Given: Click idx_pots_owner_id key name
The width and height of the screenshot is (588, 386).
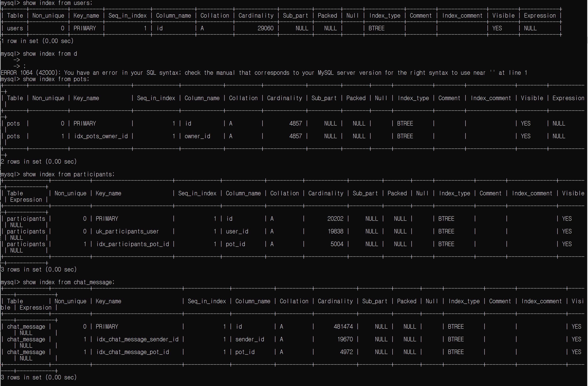Looking at the screenshot, I should pyautogui.click(x=101, y=136).
